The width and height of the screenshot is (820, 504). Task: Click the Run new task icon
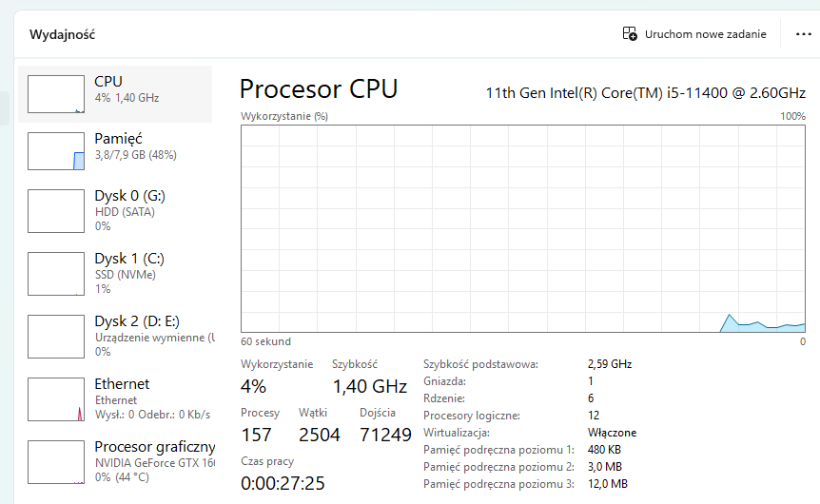tap(630, 34)
